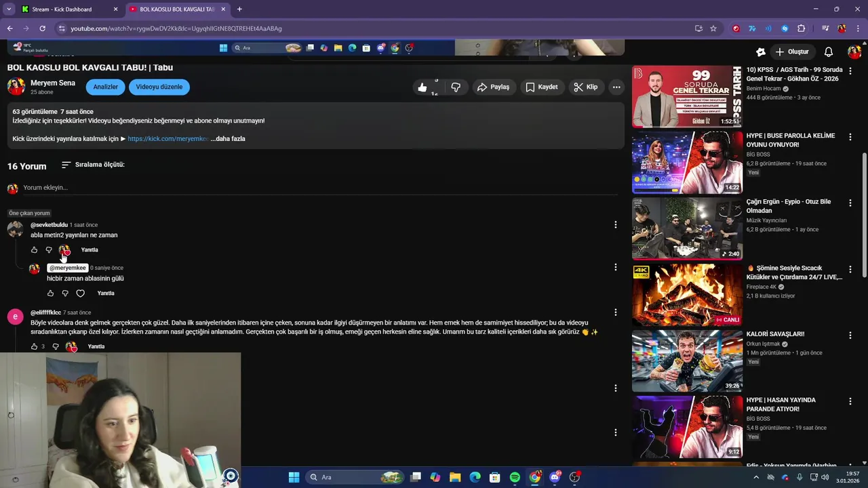This screenshot has height=488, width=868.
Task: Open options for Çağrı Ergün video
Action: [850, 203]
